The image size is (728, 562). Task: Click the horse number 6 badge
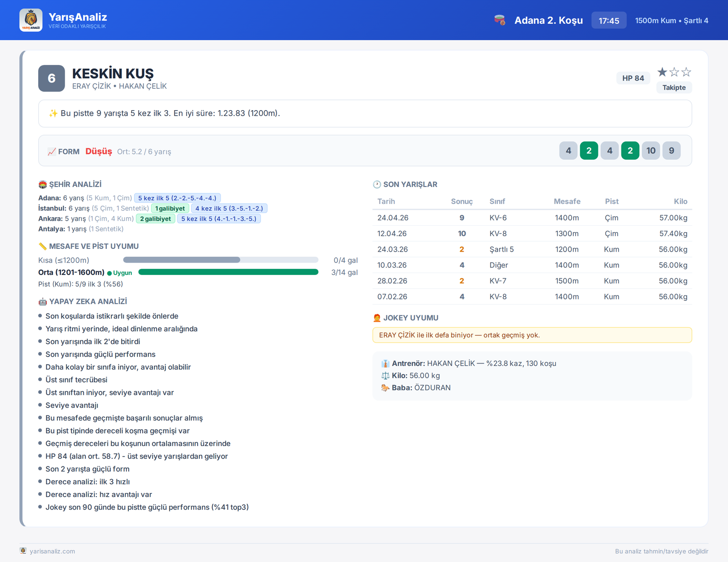(51, 78)
